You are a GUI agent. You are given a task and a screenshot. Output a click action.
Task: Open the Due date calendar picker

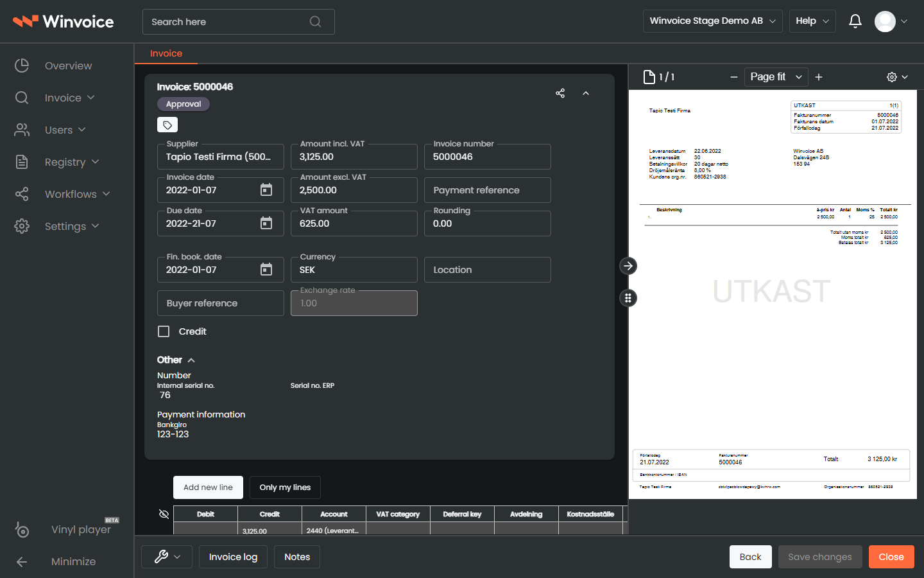[x=266, y=223]
